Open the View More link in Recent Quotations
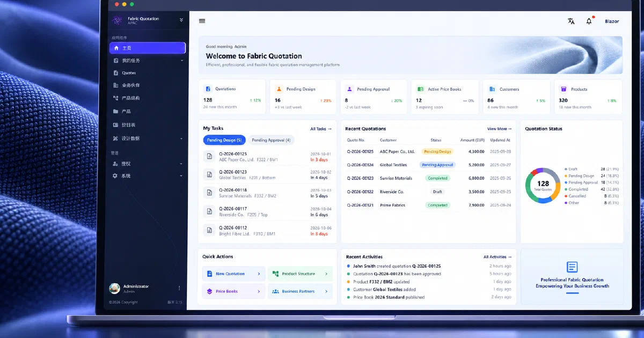644x338 pixels. pos(499,129)
